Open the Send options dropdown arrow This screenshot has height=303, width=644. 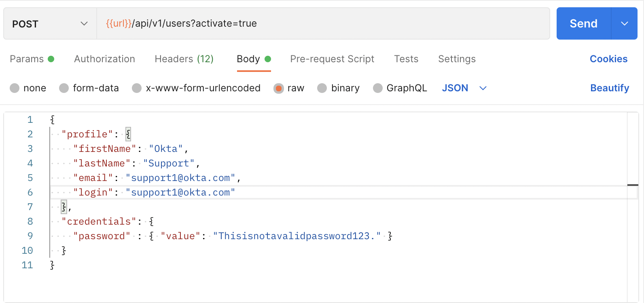(x=624, y=23)
